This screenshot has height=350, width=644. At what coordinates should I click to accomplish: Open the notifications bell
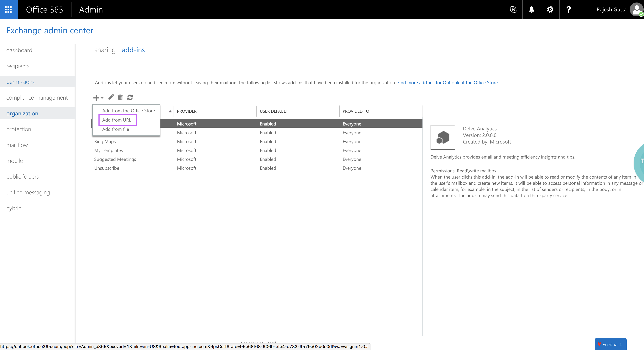click(531, 9)
